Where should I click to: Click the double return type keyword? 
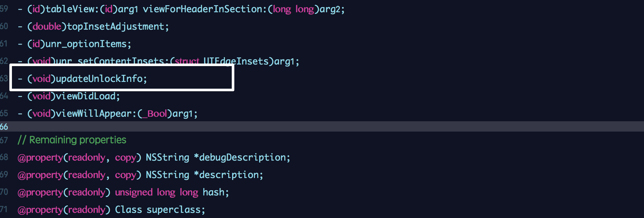pyautogui.click(x=47, y=26)
